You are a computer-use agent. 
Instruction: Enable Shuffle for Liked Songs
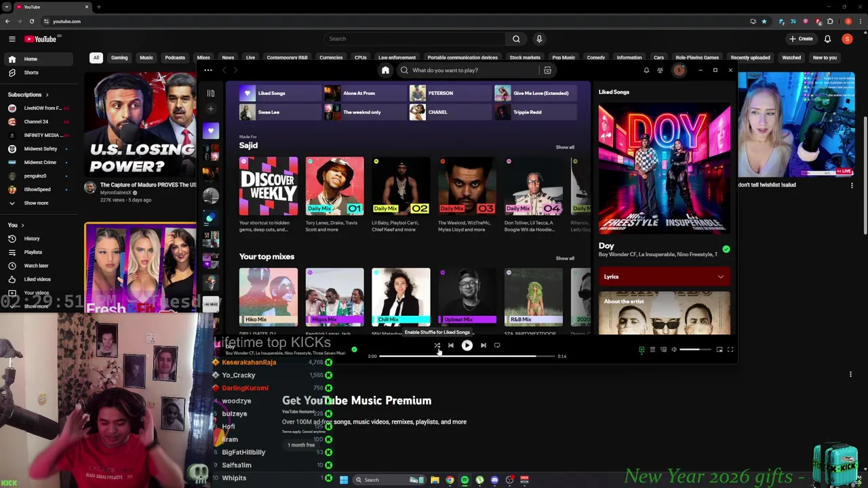click(437, 346)
